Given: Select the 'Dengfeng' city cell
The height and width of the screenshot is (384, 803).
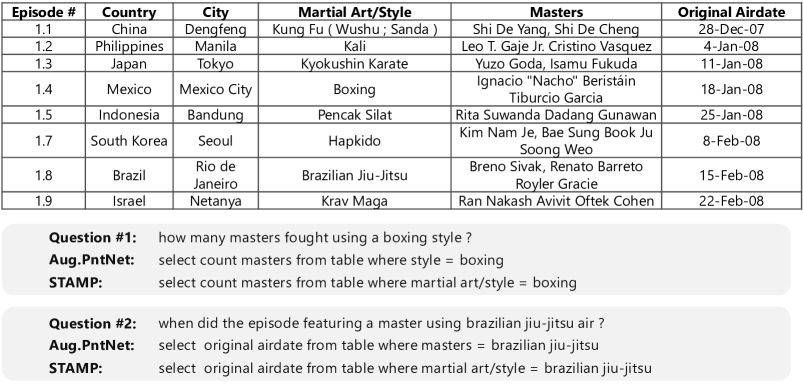Looking at the screenshot, I should point(216,29).
